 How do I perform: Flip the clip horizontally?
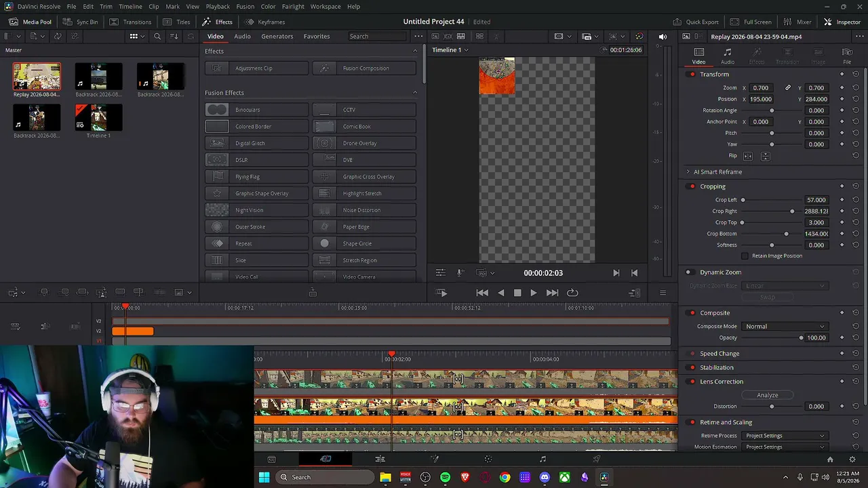(x=748, y=156)
